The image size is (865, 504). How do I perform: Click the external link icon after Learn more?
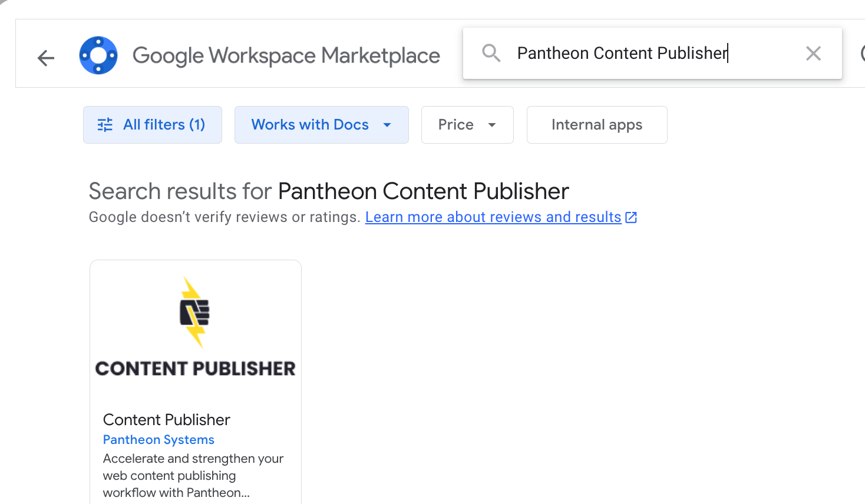(x=631, y=217)
